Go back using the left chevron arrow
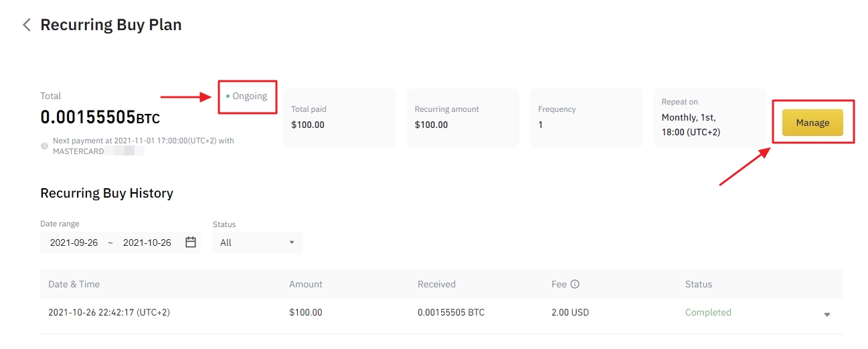The image size is (868, 349). click(27, 25)
